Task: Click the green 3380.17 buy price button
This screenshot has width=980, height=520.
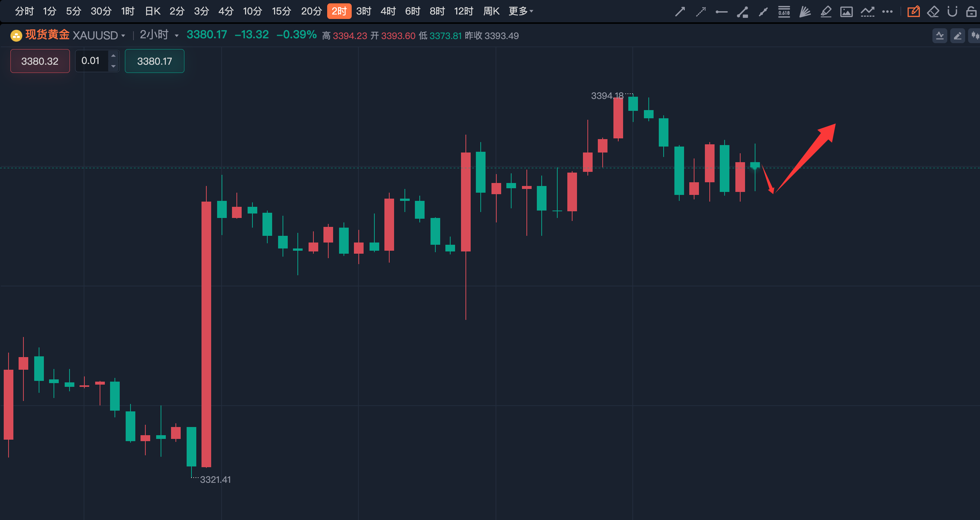Action: [154, 61]
